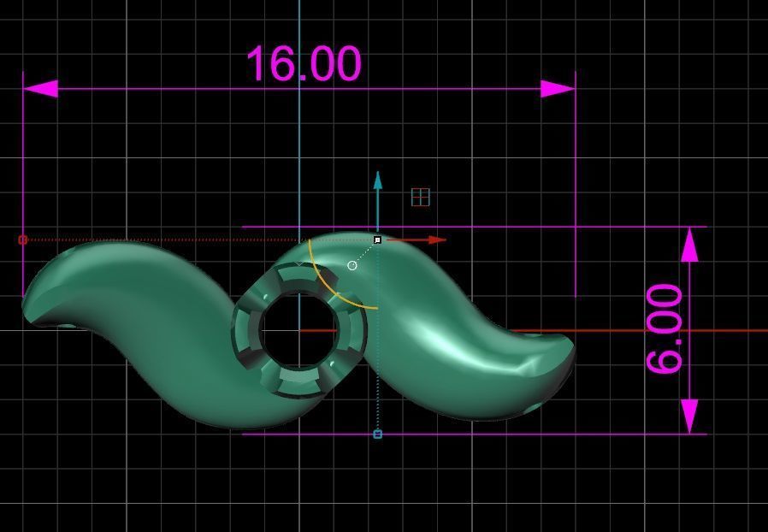Click the red scale handle at dotted line end
Image resolution: width=768 pixels, height=532 pixels.
tap(22, 240)
